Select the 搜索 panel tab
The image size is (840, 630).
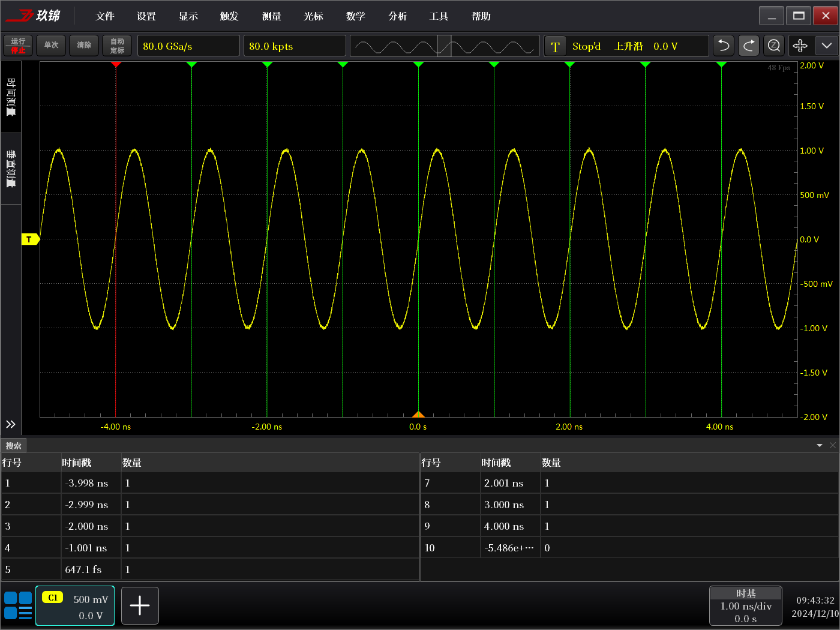[13, 446]
